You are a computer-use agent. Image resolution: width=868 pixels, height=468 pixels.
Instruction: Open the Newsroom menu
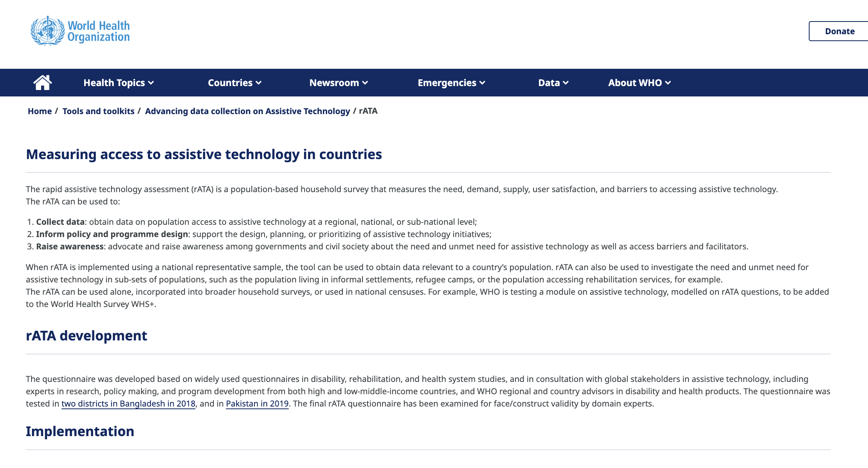pos(339,83)
